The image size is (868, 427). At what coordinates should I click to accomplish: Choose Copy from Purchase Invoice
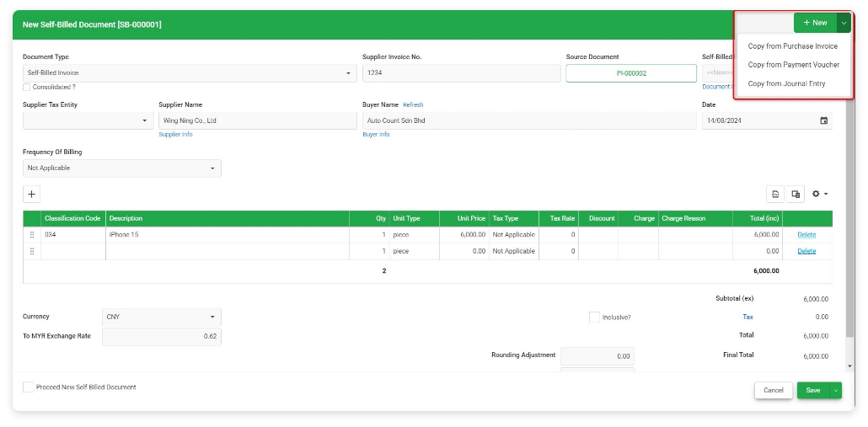pyautogui.click(x=792, y=46)
